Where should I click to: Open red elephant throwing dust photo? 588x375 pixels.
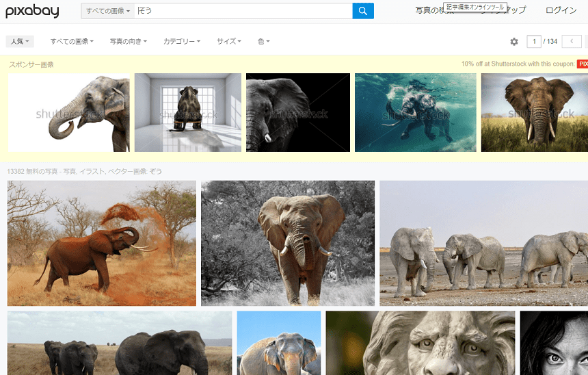[x=102, y=243]
